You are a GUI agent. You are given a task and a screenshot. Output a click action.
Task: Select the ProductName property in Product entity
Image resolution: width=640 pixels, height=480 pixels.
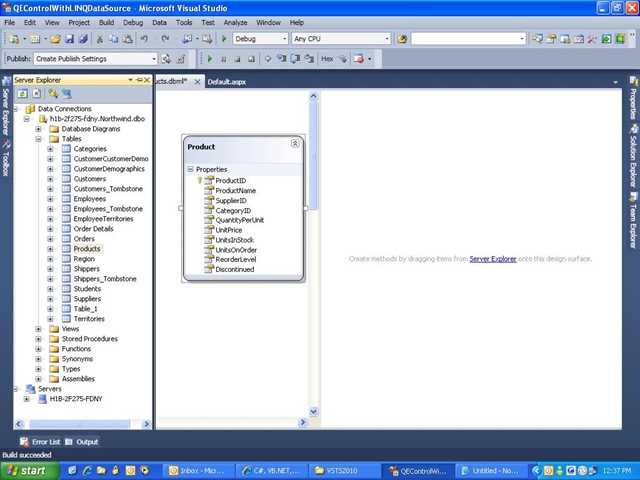point(236,191)
